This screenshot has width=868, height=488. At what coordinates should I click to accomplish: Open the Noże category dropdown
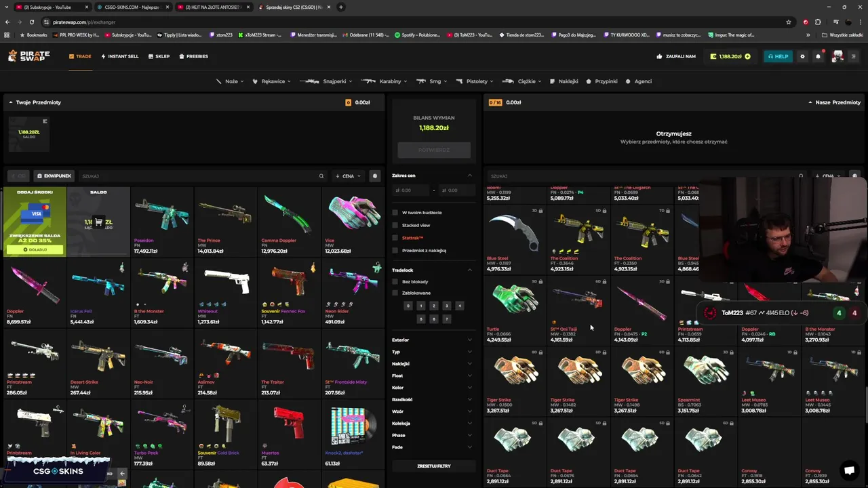tap(231, 81)
